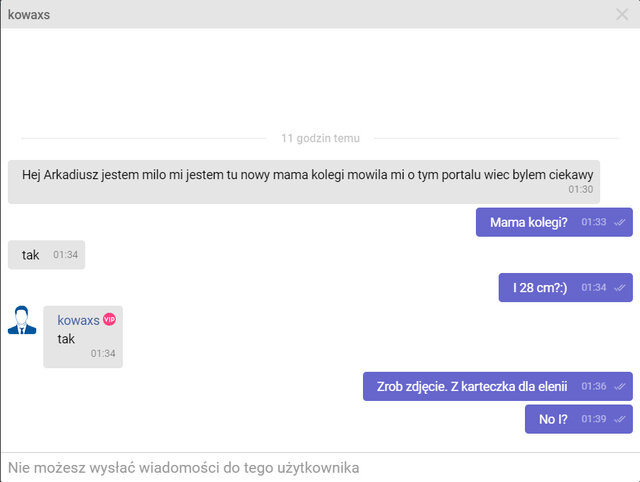Click the "11 godzin temu" date separator

tap(320, 138)
